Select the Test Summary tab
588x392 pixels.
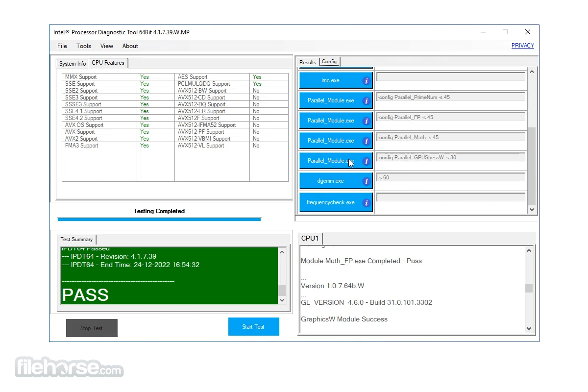(x=76, y=239)
